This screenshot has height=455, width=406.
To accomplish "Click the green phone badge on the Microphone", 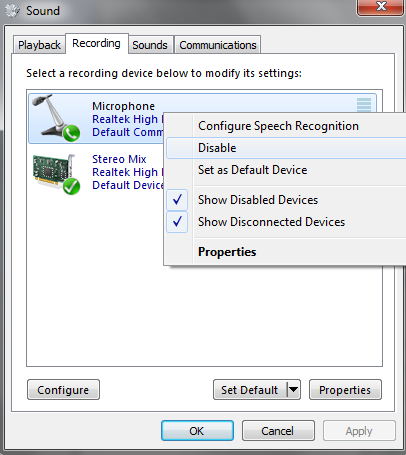I will pos(71,133).
